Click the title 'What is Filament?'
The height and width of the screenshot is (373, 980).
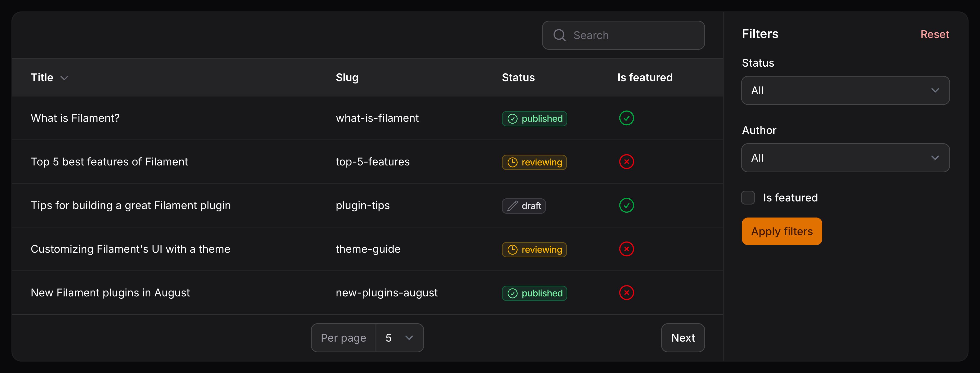click(75, 118)
